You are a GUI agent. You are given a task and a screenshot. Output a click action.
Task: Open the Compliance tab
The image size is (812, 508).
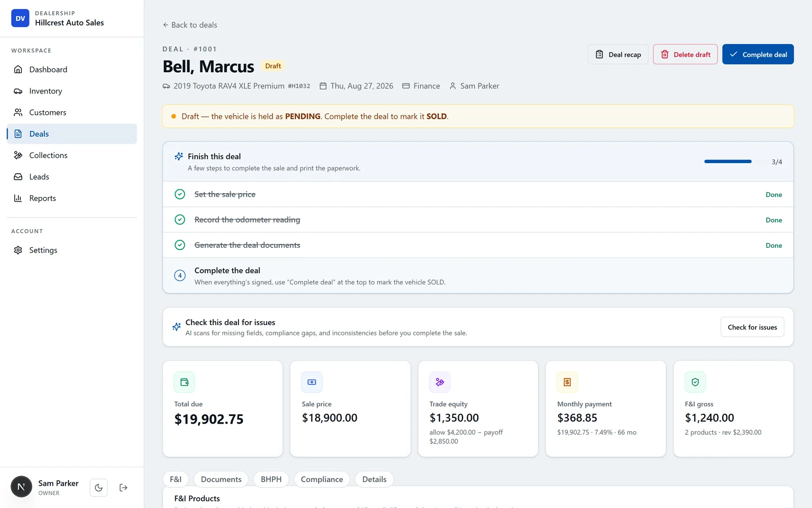coord(322,479)
